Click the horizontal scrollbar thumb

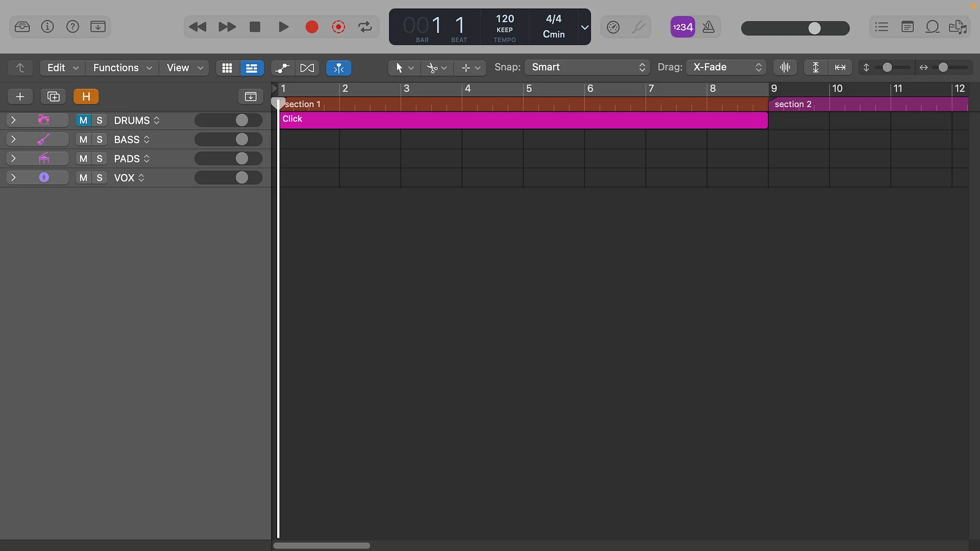click(322, 545)
